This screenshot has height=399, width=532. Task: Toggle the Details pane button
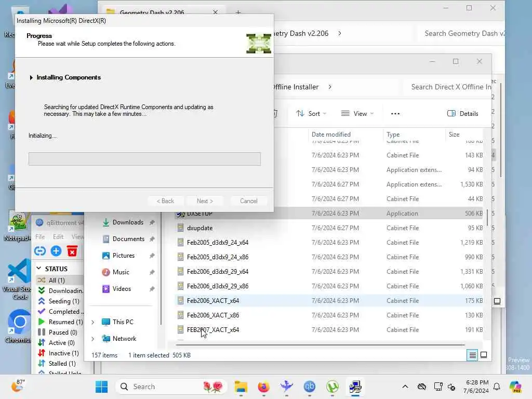click(x=462, y=114)
